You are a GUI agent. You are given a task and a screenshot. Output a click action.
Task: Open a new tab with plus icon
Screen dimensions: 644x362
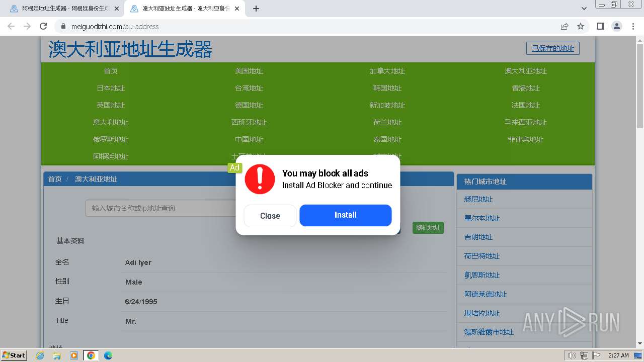(x=256, y=9)
